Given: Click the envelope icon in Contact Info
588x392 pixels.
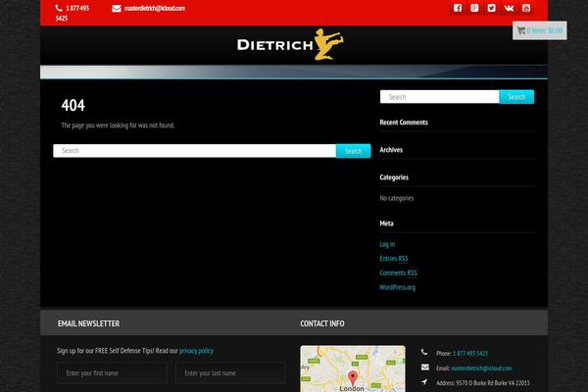Looking at the screenshot, I should [x=425, y=367].
